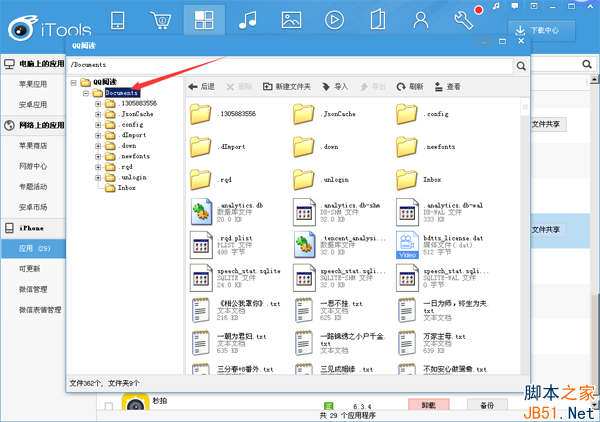The height and width of the screenshot is (422, 600).
Task: Select the 万家主母.txt text file icon
Action: [407, 343]
